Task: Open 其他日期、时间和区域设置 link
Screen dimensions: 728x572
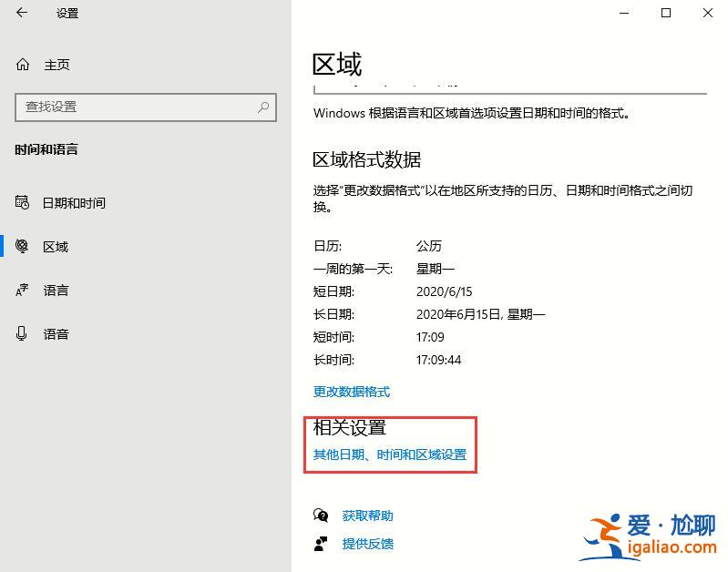Action: click(x=390, y=455)
